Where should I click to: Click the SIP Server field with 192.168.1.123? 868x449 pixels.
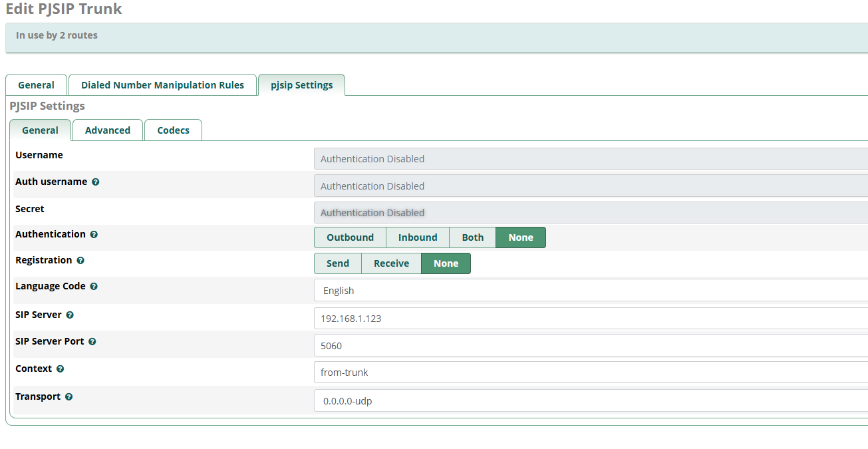591,319
